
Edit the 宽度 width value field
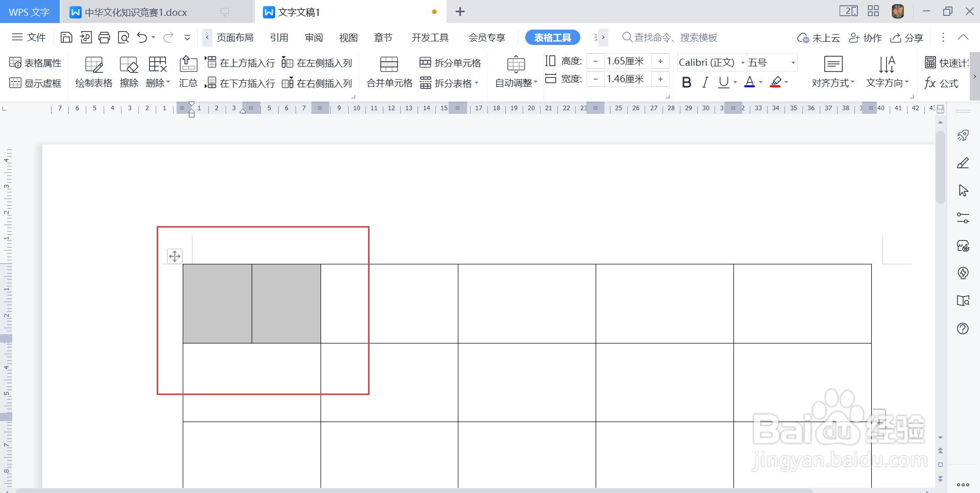coord(627,79)
